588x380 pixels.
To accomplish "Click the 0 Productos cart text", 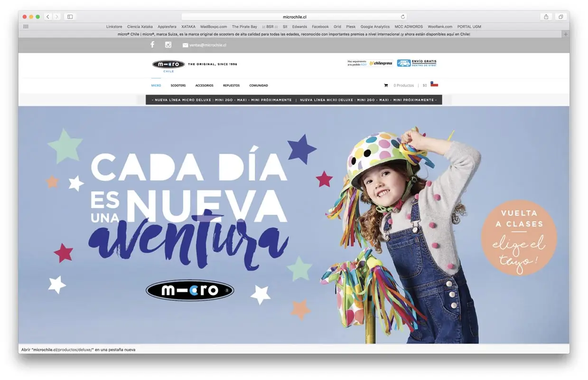I will 404,85.
